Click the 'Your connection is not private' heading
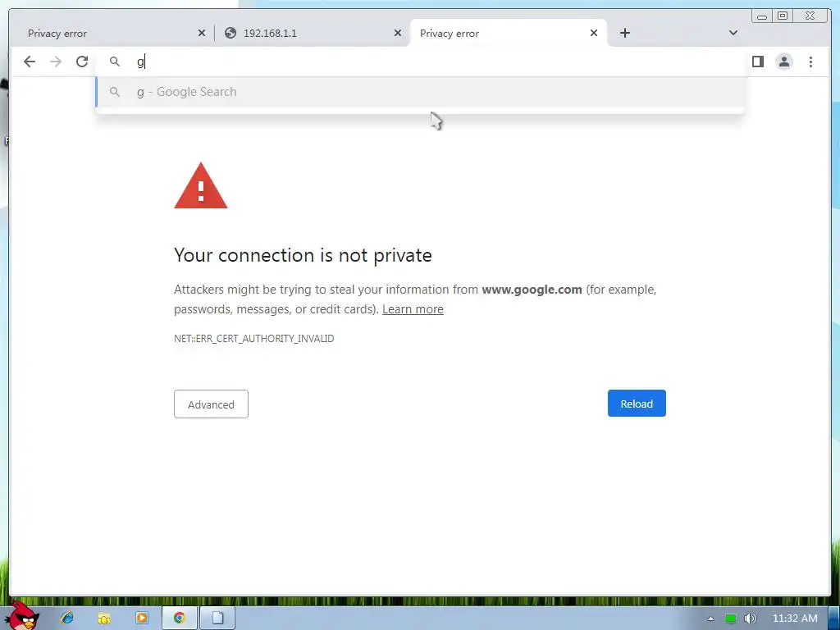 tap(303, 256)
